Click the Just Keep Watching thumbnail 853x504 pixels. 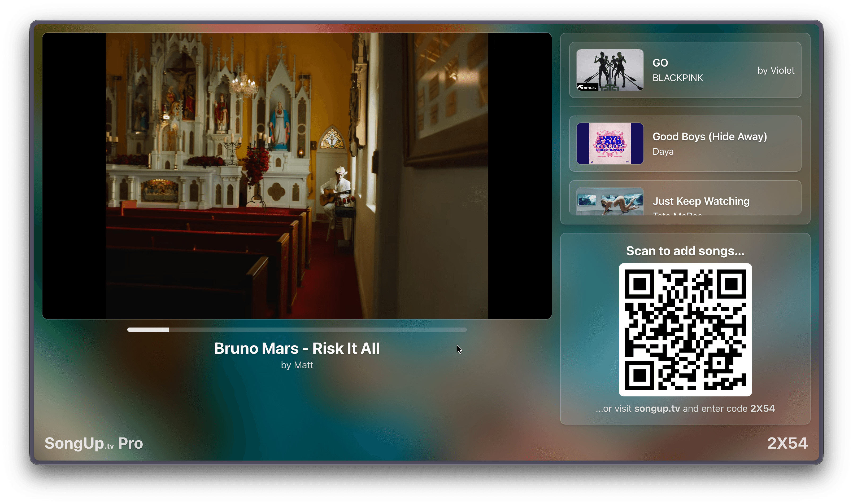[610, 201]
